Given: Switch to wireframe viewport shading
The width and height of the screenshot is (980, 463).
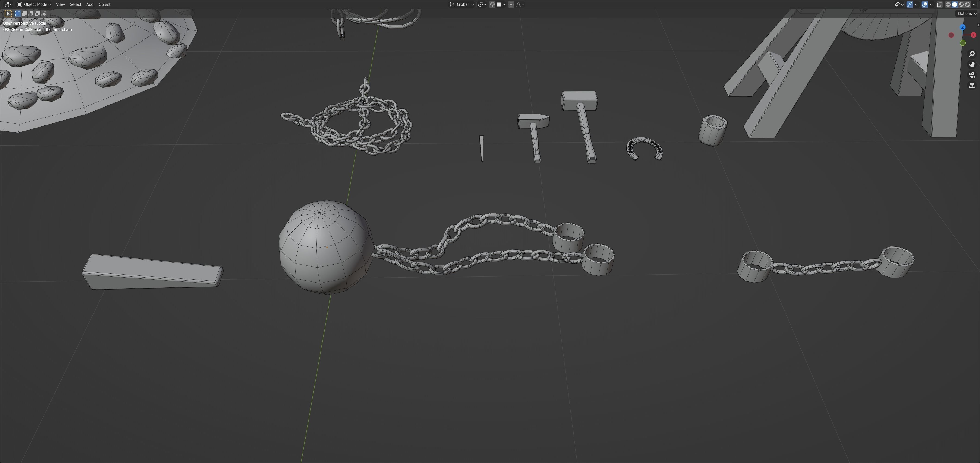Looking at the screenshot, I should click(x=948, y=5).
